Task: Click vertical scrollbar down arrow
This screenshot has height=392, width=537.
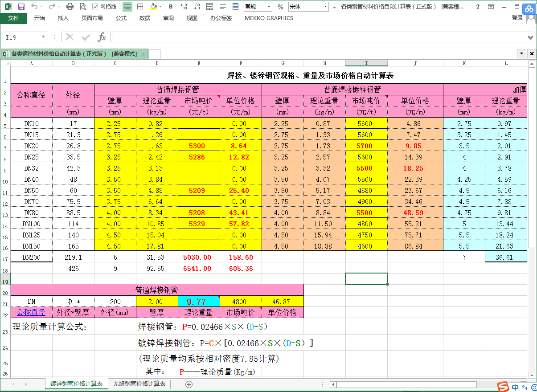Action: tap(532, 375)
